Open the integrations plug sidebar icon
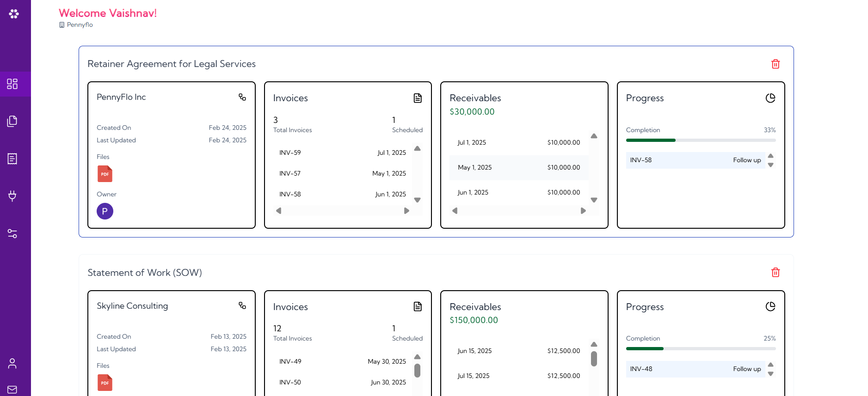Viewport: 868px width, 396px height. pyautogui.click(x=12, y=196)
